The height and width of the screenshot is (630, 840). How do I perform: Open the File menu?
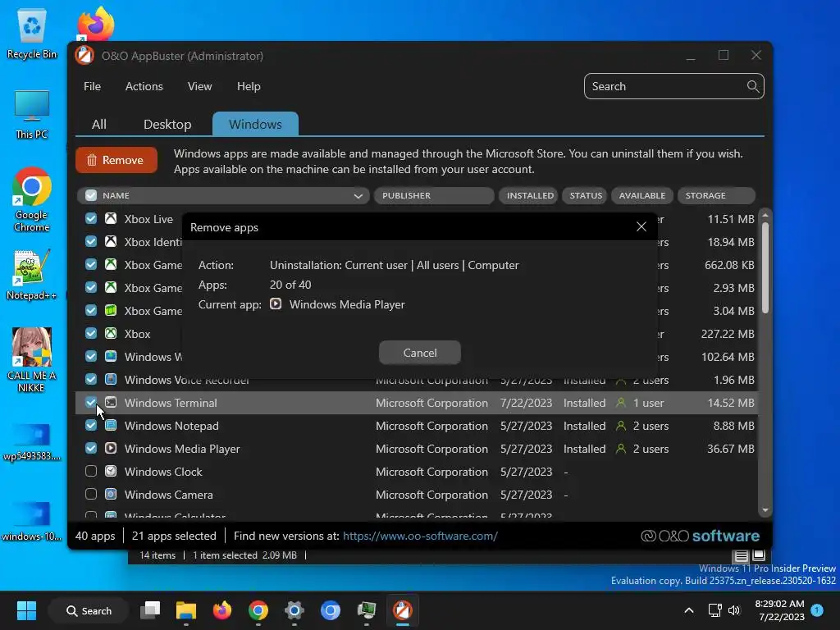tap(92, 86)
